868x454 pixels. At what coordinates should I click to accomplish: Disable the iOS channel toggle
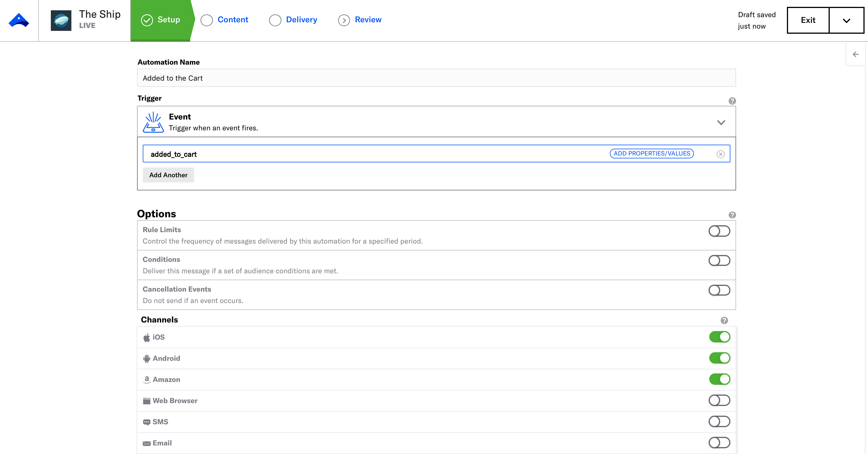point(720,336)
